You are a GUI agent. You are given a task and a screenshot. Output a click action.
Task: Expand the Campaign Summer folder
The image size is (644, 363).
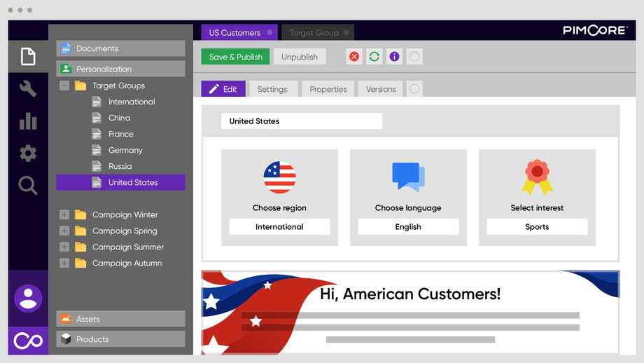64,247
